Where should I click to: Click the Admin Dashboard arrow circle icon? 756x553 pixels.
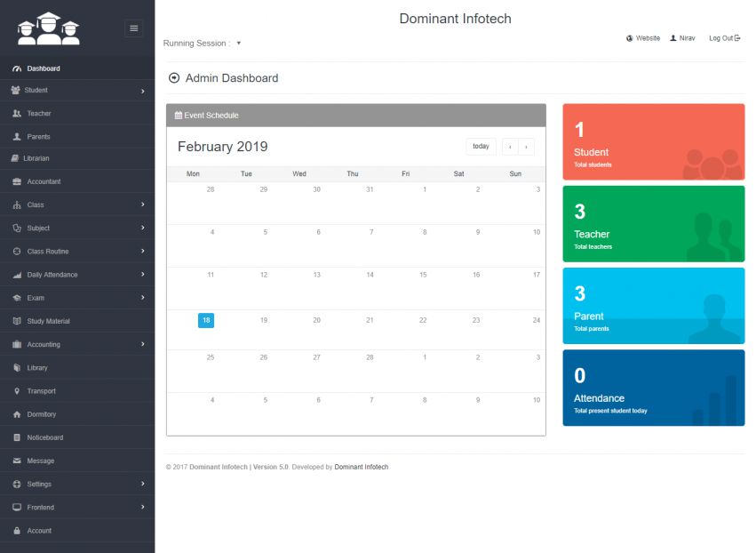(174, 77)
